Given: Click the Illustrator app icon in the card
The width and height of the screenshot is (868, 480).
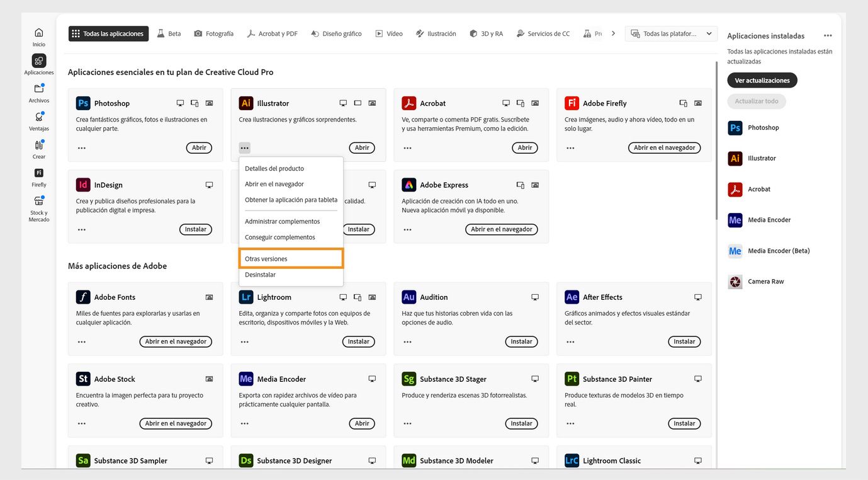Looking at the screenshot, I should (246, 103).
